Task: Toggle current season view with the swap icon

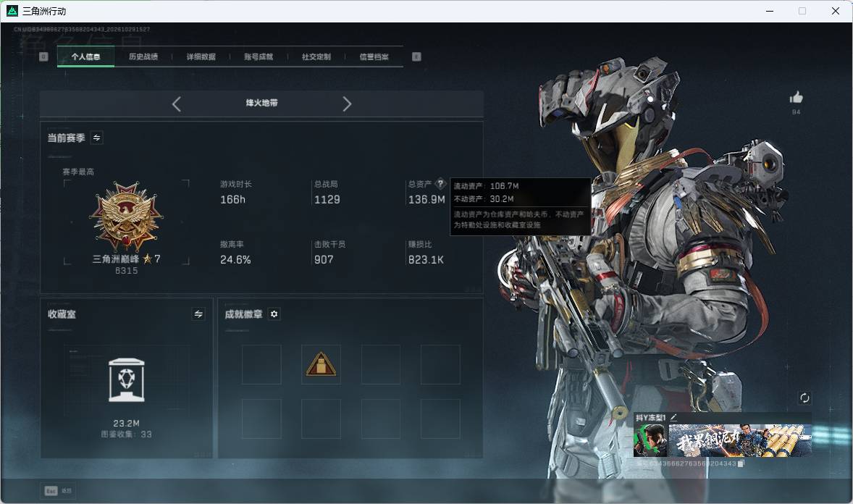Action: click(97, 138)
